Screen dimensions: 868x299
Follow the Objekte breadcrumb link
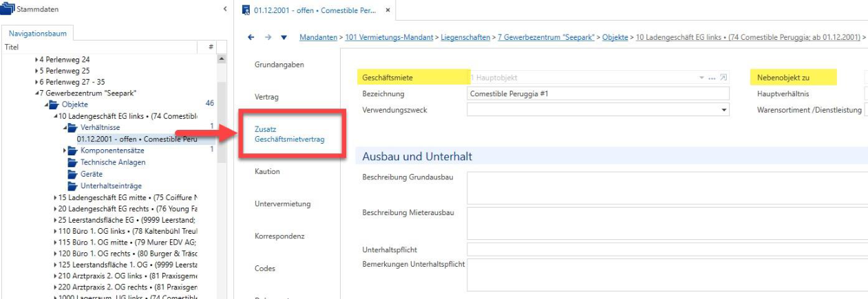[x=615, y=36]
